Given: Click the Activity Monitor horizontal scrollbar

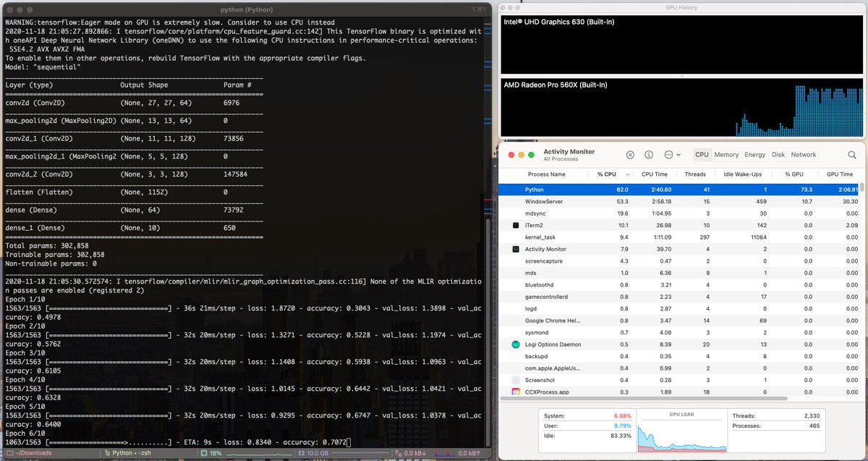Looking at the screenshot, I should [643, 398].
